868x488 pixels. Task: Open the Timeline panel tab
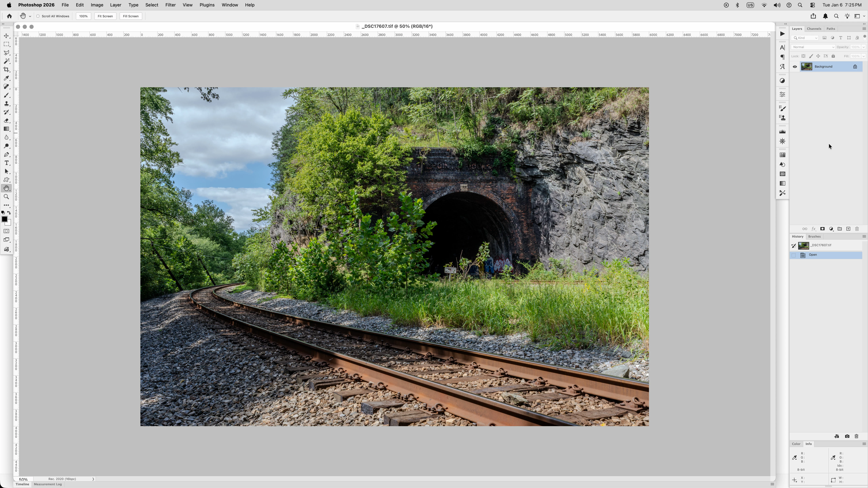pos(22,485)
